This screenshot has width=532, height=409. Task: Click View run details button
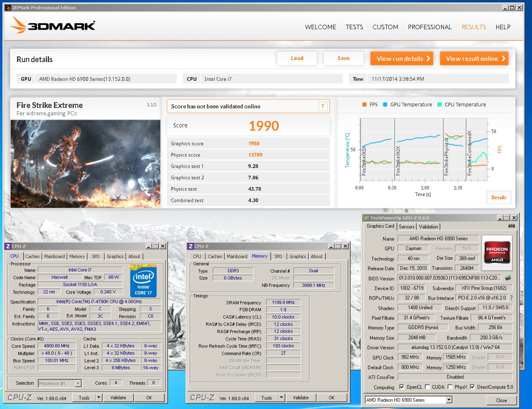click(402, 58)
